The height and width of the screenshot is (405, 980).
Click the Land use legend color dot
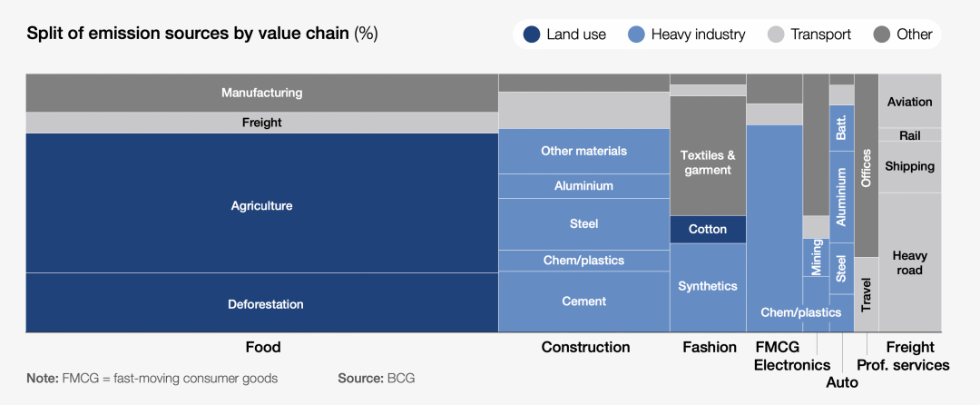(x=532, y=35)
